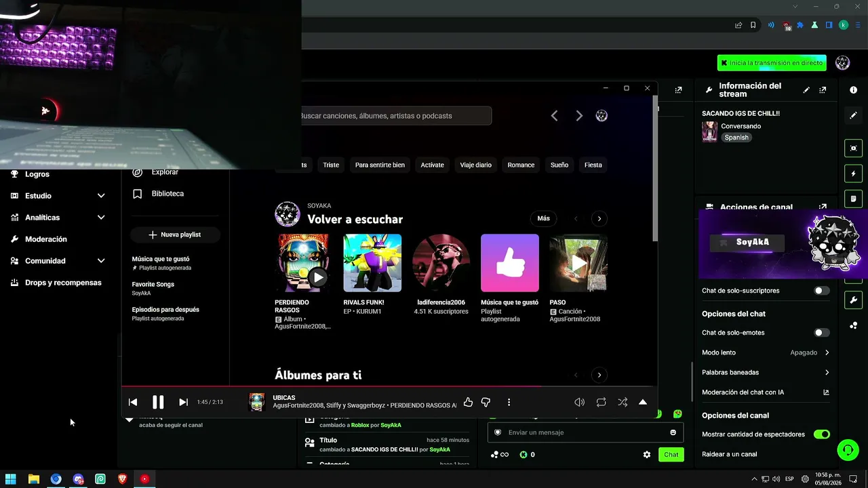Viewport: 868px width, 488px height.
Task: Skip to next track in YouTube Music
Action: click(183, 402)
